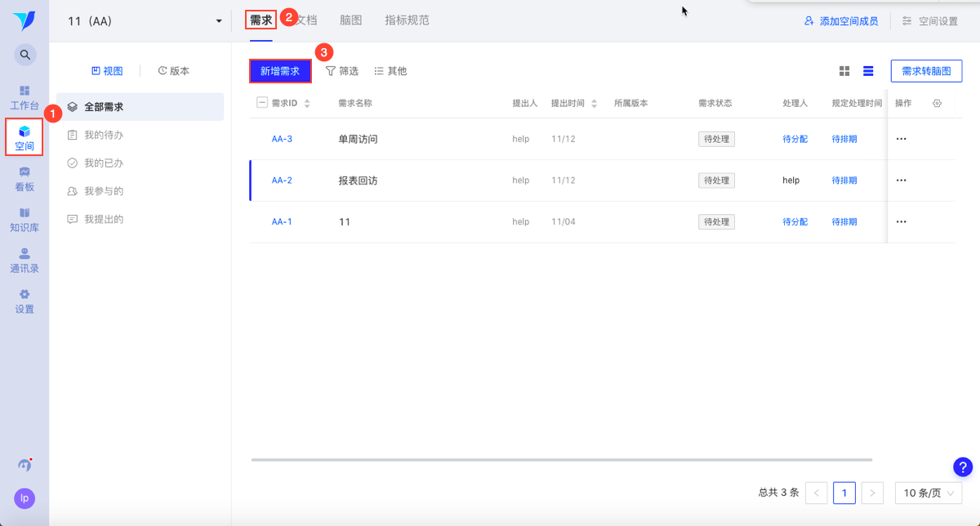Screen dimensions: 980x526
Task: Open the lp user avatar
Action: pyautogui.click(x=24, y=498)
